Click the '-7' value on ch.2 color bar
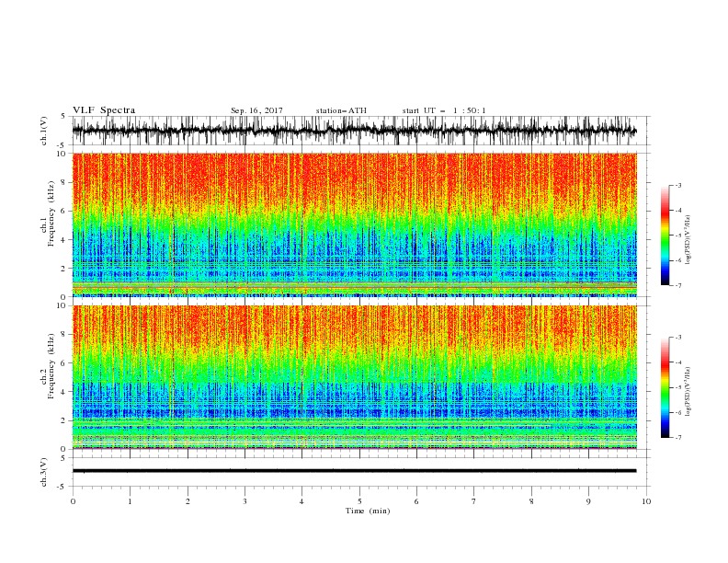This screenshot has width=728, height=563. pos(677,438)
